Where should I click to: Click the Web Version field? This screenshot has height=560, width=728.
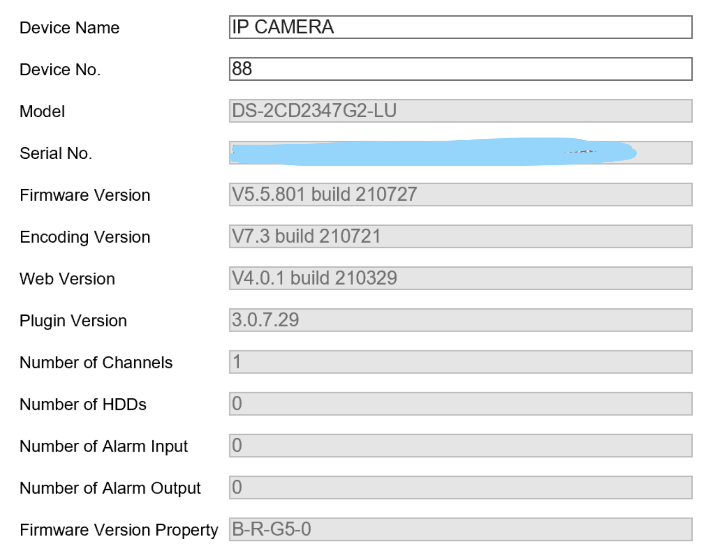(x=460, y=279)
